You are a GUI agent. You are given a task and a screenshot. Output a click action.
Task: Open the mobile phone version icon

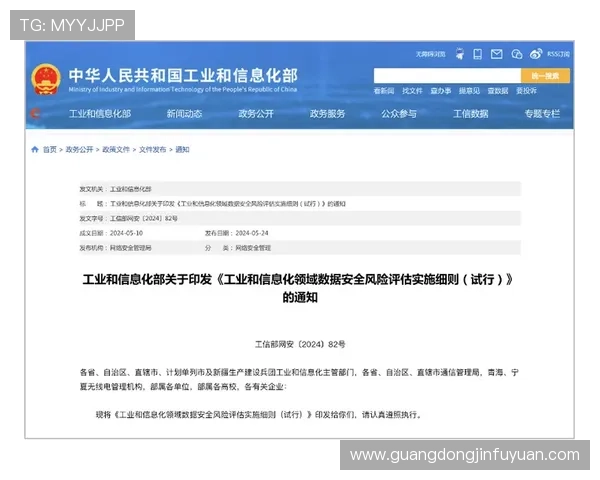(478, 54)
